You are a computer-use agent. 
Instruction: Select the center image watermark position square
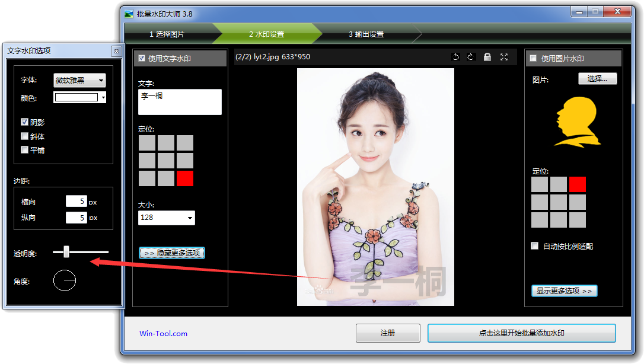click(x=559, y=202)
